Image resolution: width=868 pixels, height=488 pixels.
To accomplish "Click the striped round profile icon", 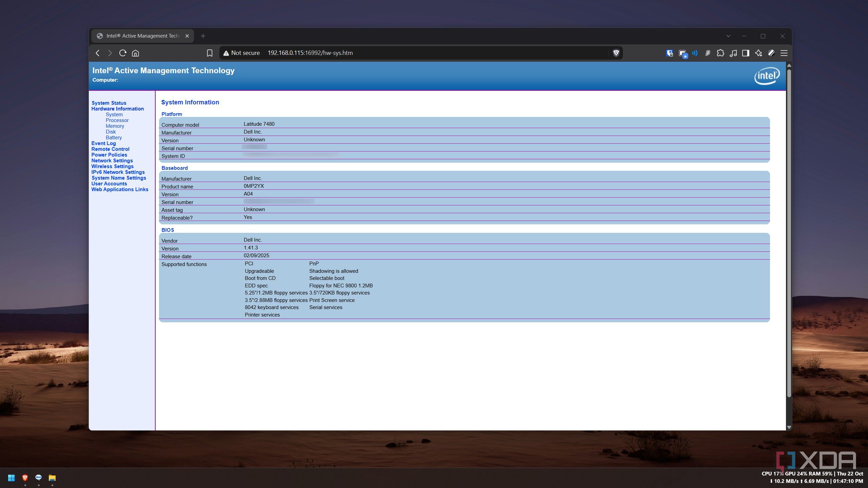I will [x=771, y=53].
